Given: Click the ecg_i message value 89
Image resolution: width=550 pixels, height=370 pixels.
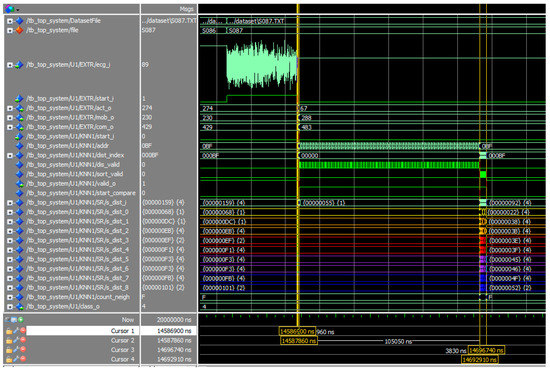Looking at the screenshot, I should click(145, 65).
